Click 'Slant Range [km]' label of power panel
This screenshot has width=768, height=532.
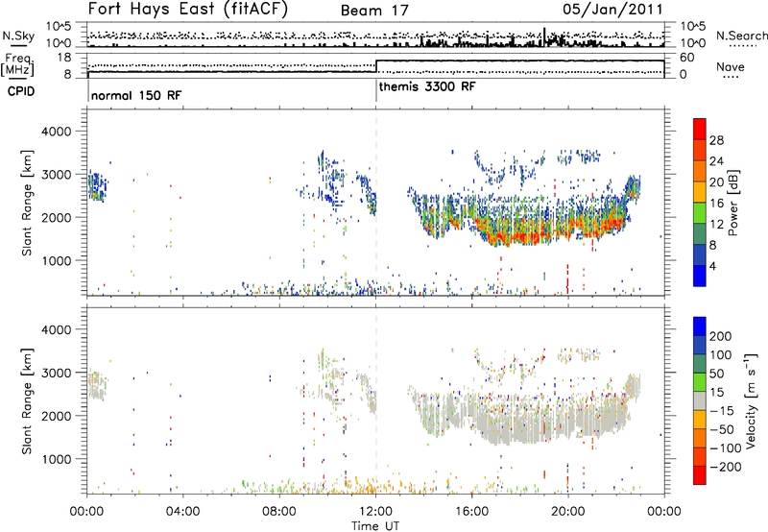[x=27, y=203]
